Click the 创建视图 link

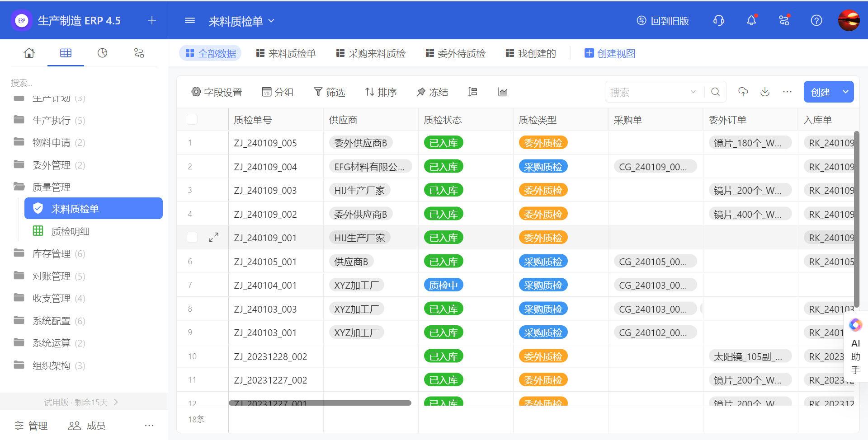pos(610,53)
